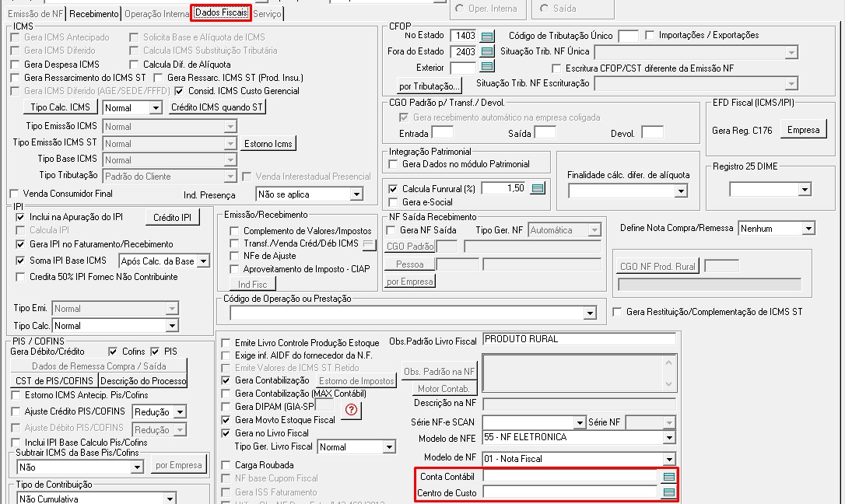Open lookup icon for CFOP Fora do Estado
The width and height of the screenshot is (845, 504).
click(x=487, y=51)
